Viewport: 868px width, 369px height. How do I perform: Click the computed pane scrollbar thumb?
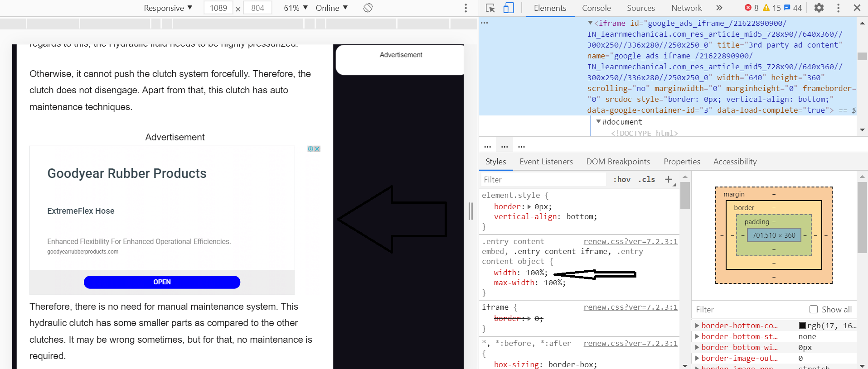pyautogui.click(x=862, y=217)
